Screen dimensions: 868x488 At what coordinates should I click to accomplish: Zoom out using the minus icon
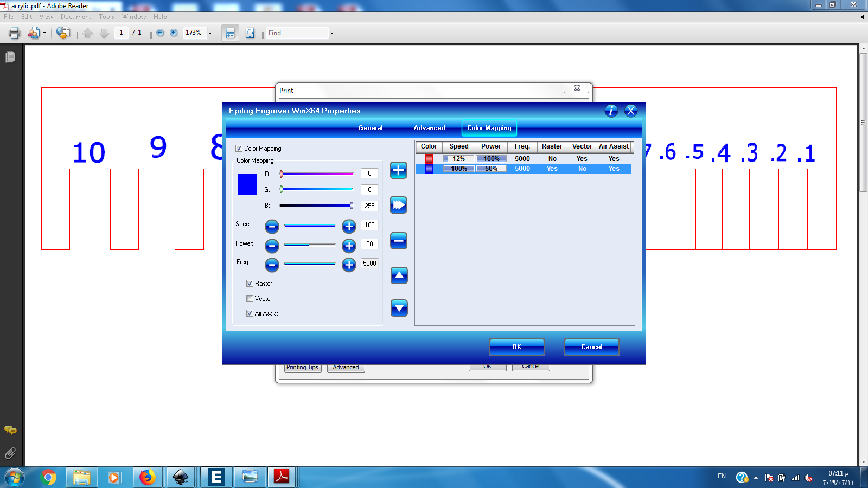click(160, 33)
